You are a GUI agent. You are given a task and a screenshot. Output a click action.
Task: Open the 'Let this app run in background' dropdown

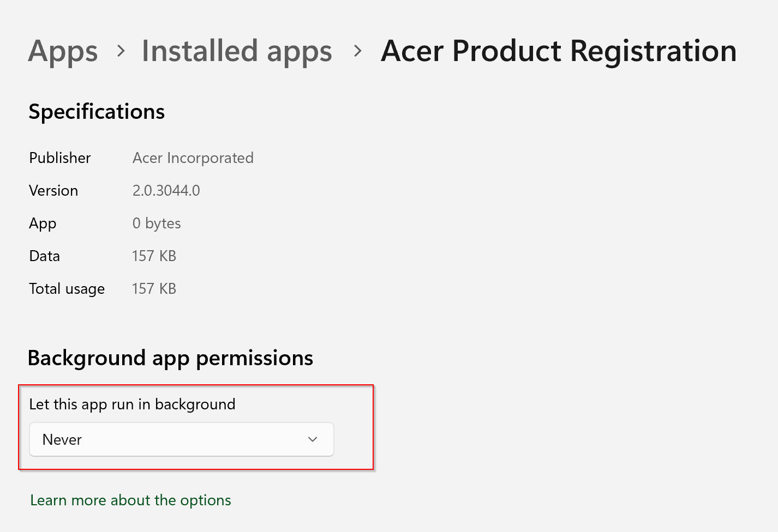[x=181, y=439]
